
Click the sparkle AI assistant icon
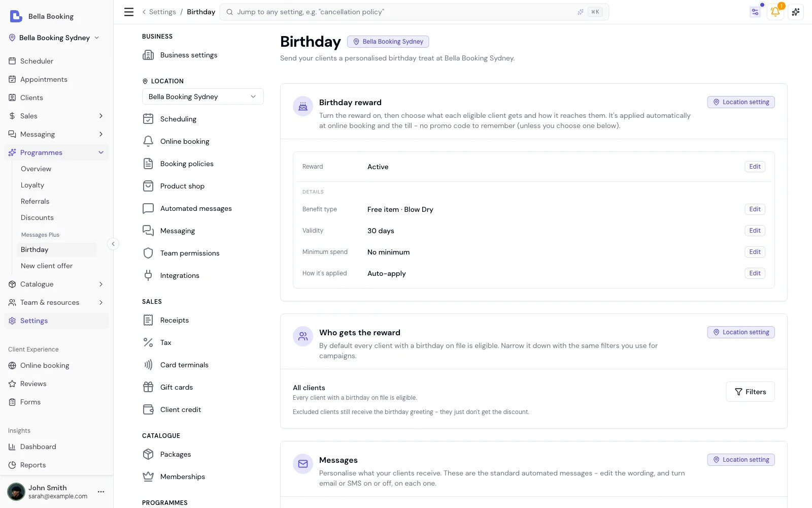point(796,12)
